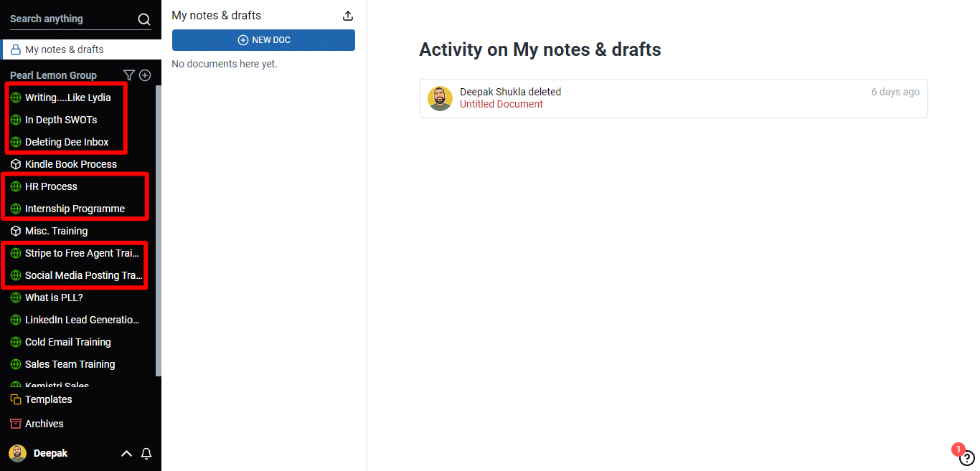Click the box icon beside Misc. Training
The height and width of the screenshot is (471, 980).
pos(16,231)
